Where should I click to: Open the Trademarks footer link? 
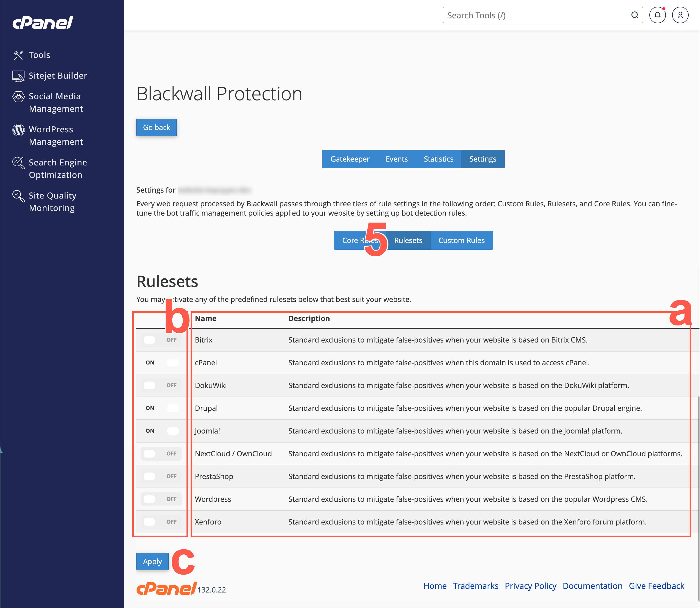476,586
